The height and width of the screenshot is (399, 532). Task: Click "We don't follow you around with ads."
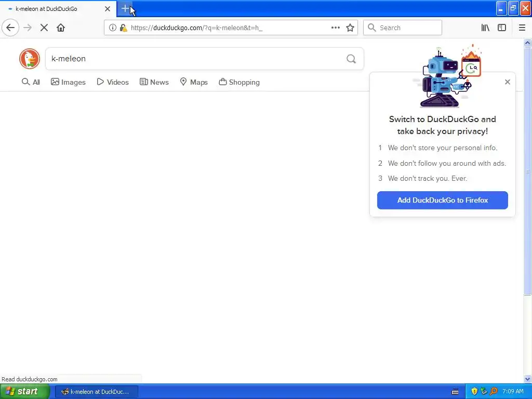pos(447,164)
